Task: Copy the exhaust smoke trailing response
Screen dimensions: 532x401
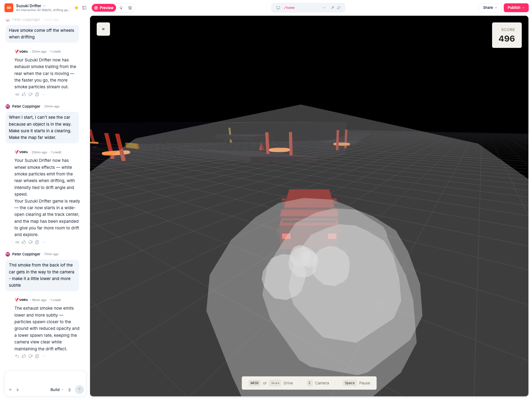Action: [37, 94]
